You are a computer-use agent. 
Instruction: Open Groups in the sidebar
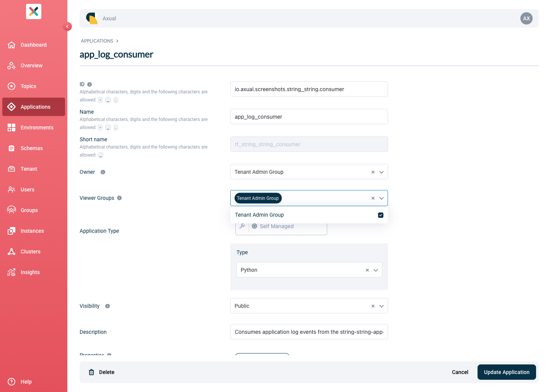point(34,210)
